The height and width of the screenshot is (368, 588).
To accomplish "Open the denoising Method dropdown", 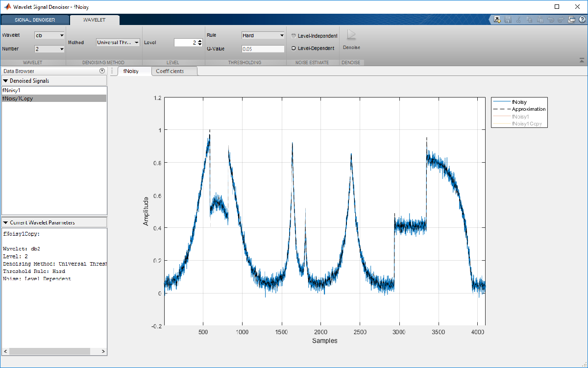I will (x=118, y=43).
